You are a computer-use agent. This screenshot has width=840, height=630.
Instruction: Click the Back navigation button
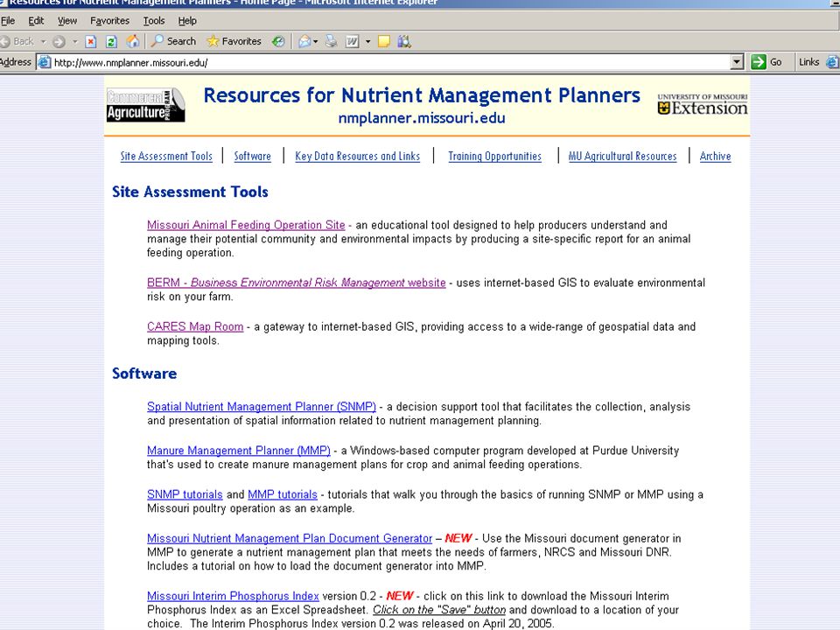pos(17,41)
